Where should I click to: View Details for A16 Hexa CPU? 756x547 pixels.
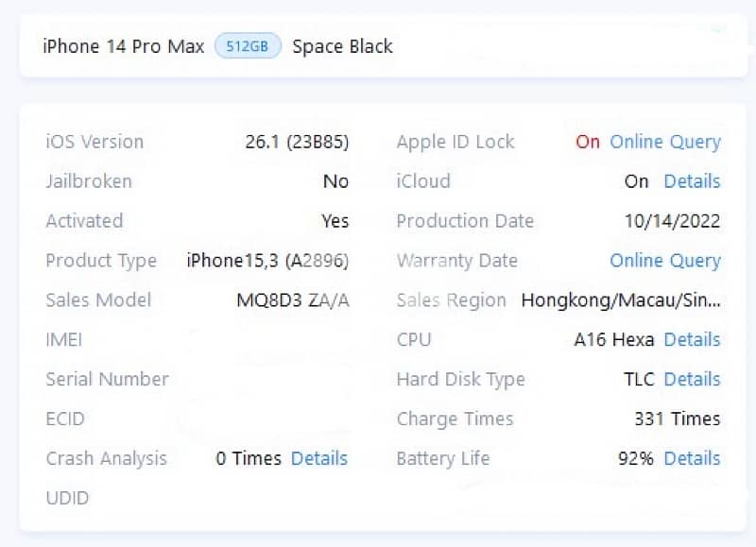[692, 339]
